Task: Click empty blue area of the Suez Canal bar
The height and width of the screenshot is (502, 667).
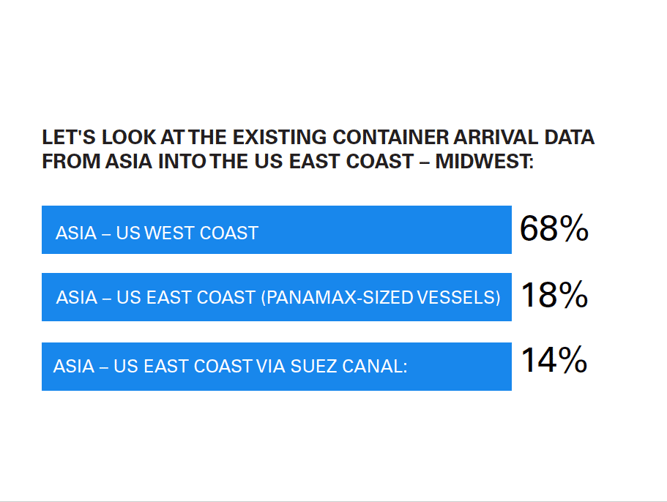Action: coord(459,366)
